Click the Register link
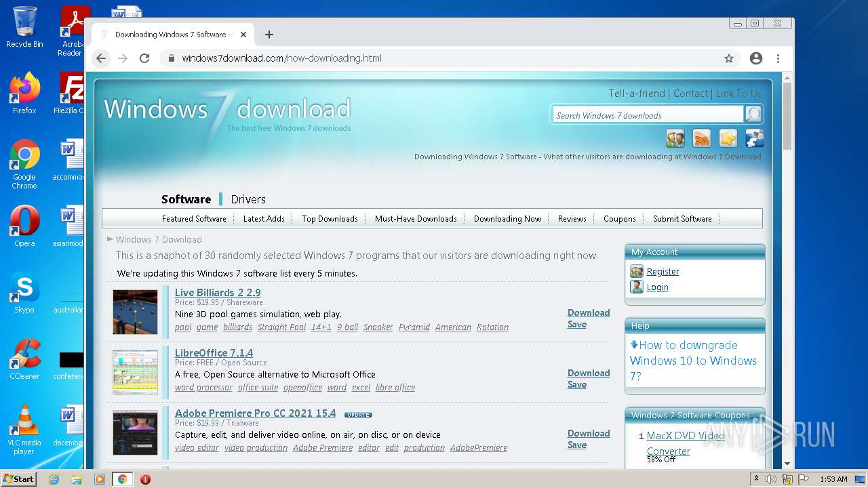Screen dimensions: 868x488 pos(663,271)
